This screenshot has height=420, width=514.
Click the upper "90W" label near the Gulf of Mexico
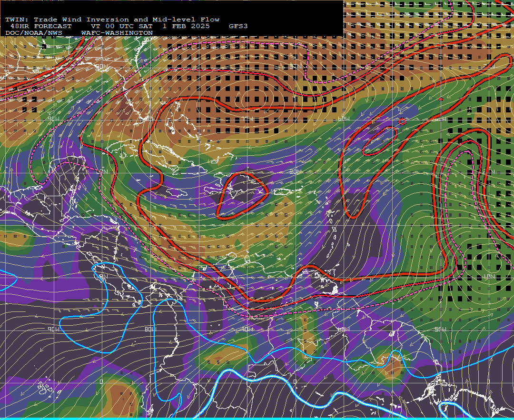(x=54, y=119)
